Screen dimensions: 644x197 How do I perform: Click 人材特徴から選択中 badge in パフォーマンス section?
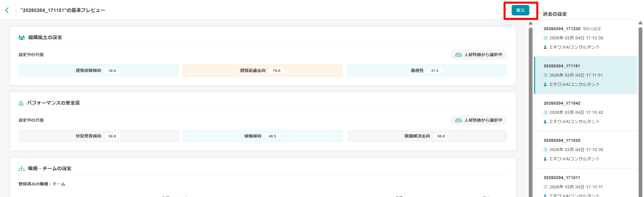tap(478, 120)
